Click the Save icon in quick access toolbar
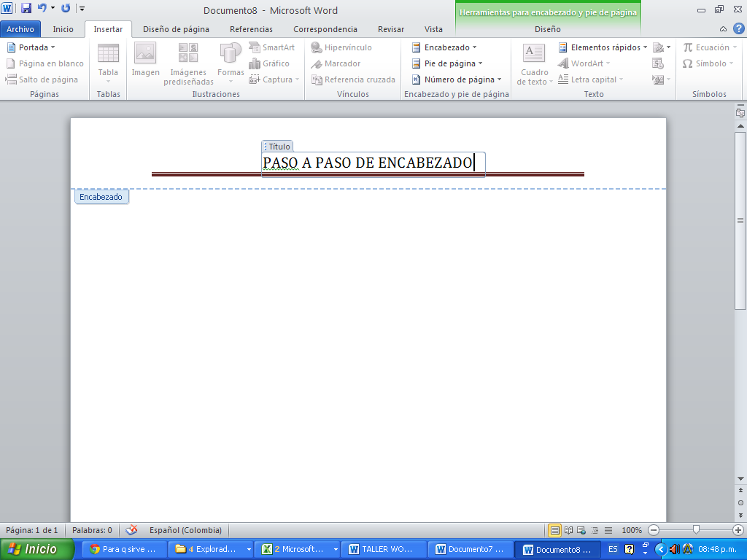 point(26,8)
